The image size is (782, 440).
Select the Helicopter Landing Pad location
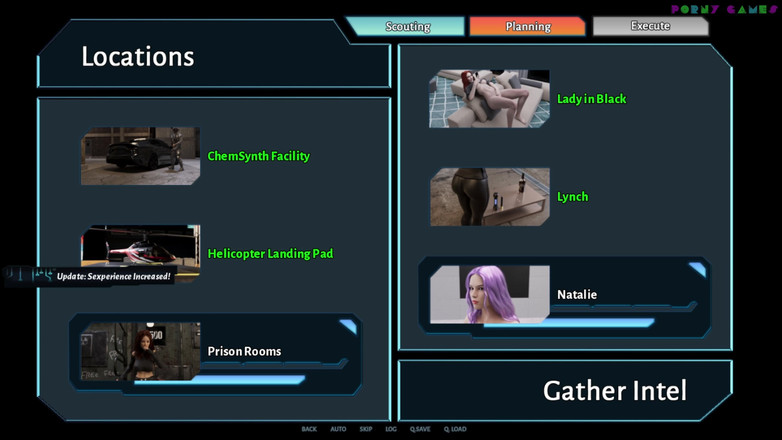pos(270,253)
